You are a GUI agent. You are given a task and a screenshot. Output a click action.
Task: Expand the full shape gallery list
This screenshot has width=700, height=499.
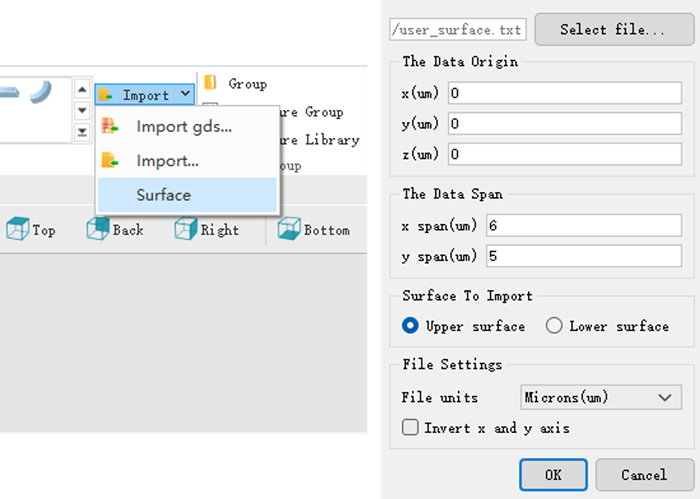click(x=82, y=132)
